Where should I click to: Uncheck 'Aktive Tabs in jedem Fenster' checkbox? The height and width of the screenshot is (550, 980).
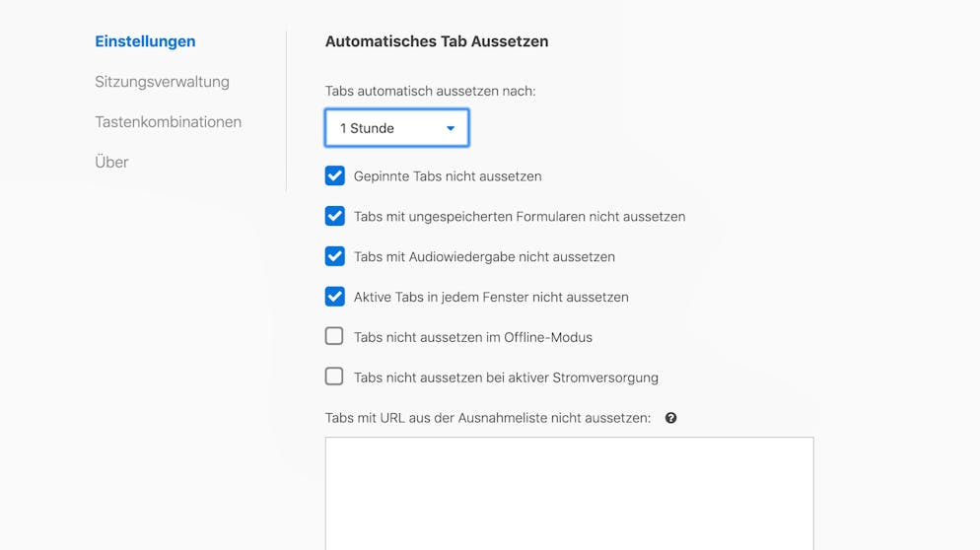[x=335, y=297]
